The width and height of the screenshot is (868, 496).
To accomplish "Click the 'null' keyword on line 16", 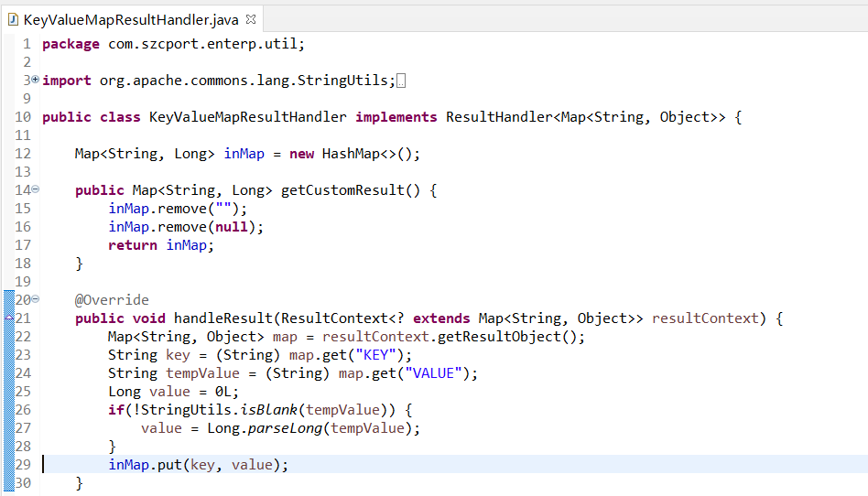I will pos(231,227).
